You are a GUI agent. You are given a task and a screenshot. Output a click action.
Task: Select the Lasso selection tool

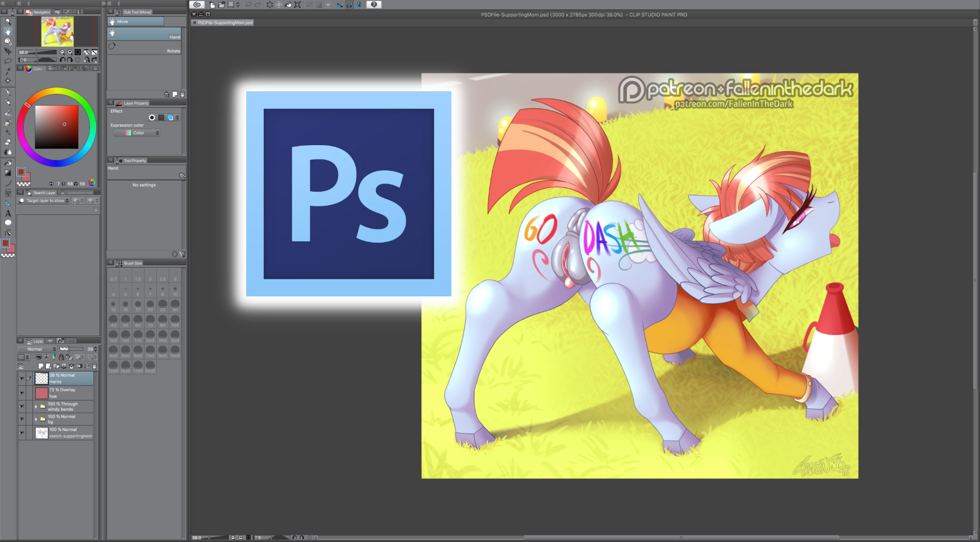tap(8, 61)
